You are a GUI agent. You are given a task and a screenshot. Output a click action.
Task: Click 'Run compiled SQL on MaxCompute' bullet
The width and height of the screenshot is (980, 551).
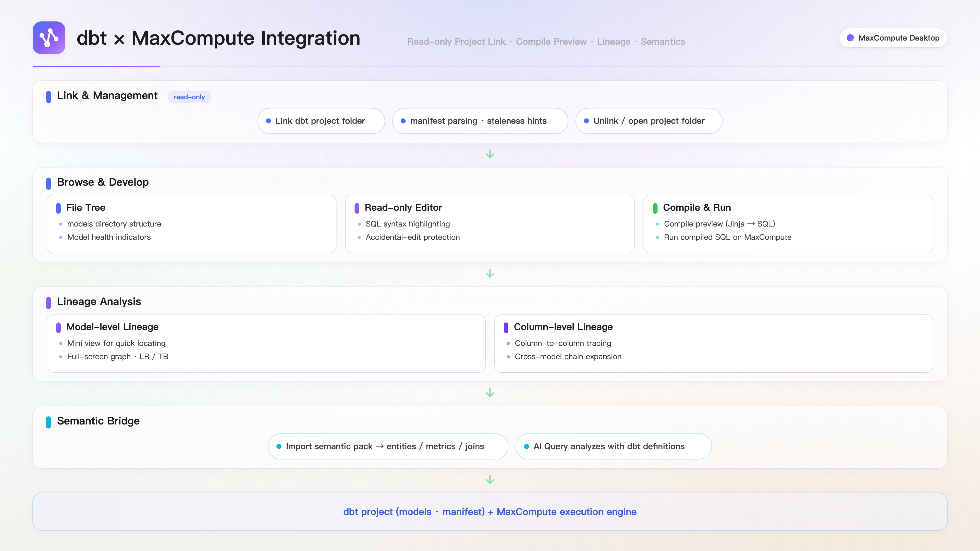[727, 237]
